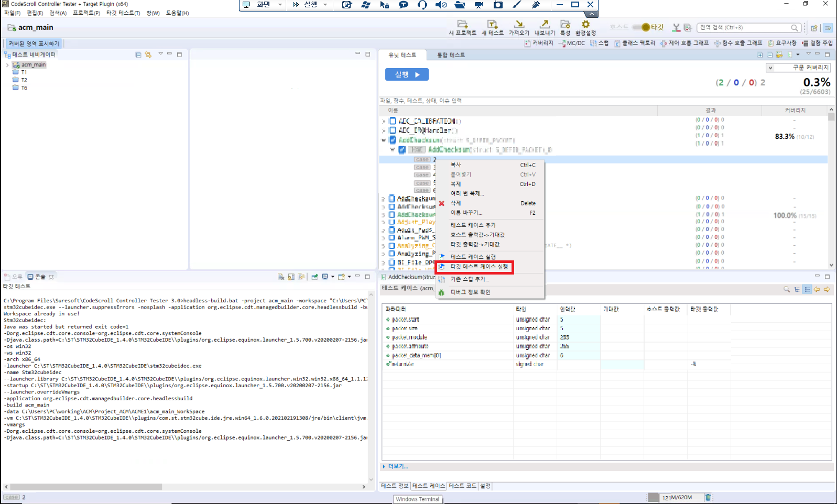Click the 커버된 영역 표시하기 button
This screenshot has height=504, width=837.
click(34, 43)
